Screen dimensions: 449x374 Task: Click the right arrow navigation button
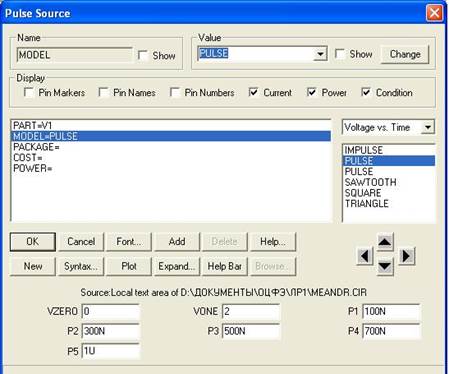coord(406,256)
